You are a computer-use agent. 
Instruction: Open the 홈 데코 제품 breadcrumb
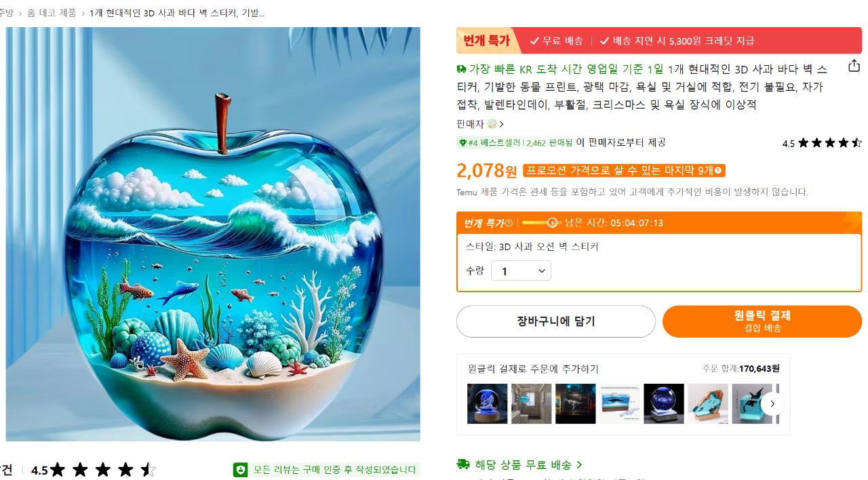coord(52,13)
